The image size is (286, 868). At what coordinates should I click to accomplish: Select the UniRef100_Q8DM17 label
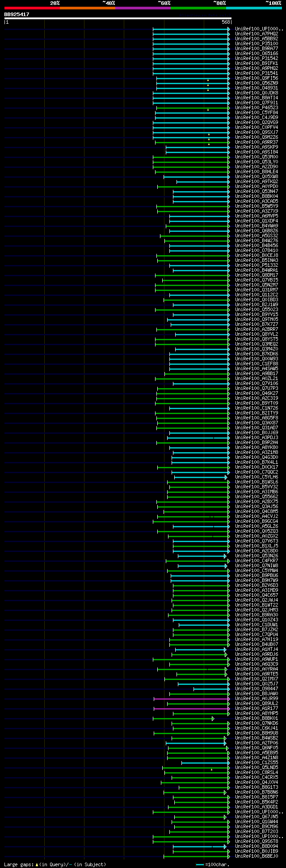click(257, 275)
